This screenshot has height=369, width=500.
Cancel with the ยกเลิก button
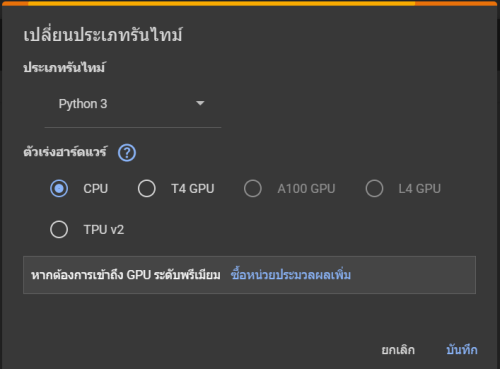398,350
